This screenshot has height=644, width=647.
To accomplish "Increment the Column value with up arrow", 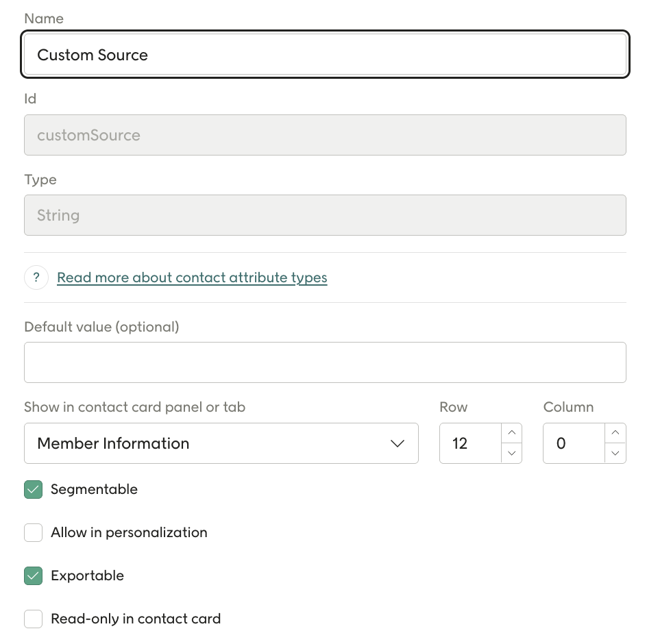I will coord(615,432).
